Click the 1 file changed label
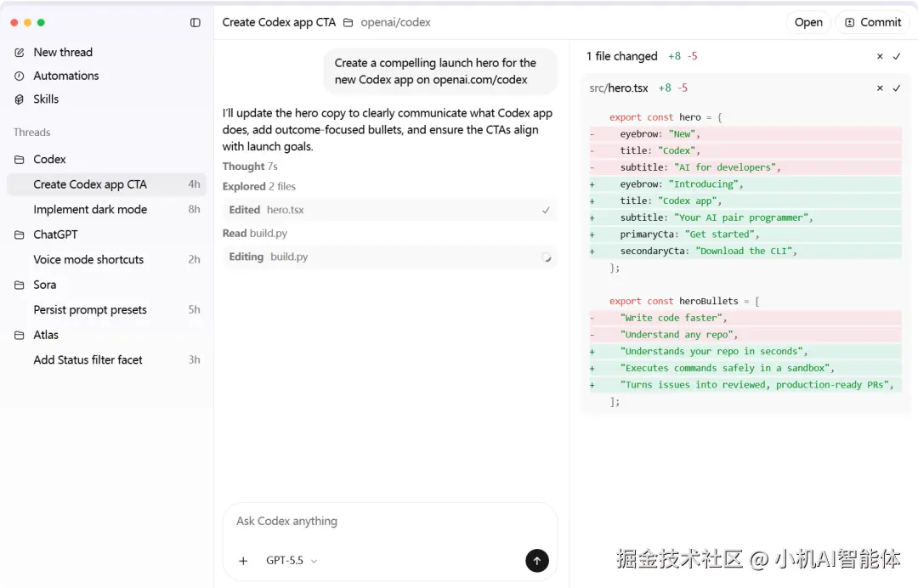 click(621, 56)
